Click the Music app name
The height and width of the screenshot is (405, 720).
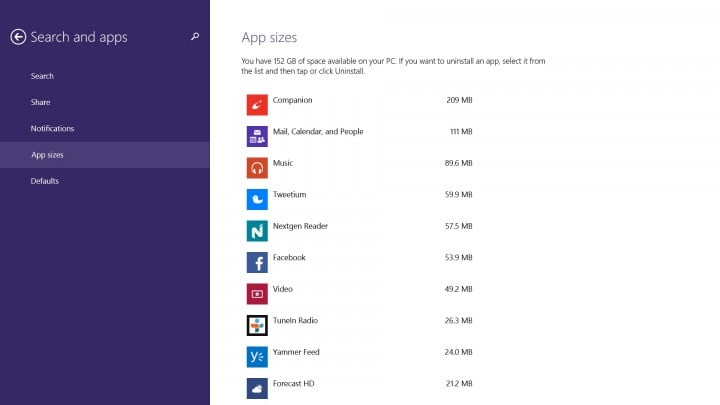(283, 163)
